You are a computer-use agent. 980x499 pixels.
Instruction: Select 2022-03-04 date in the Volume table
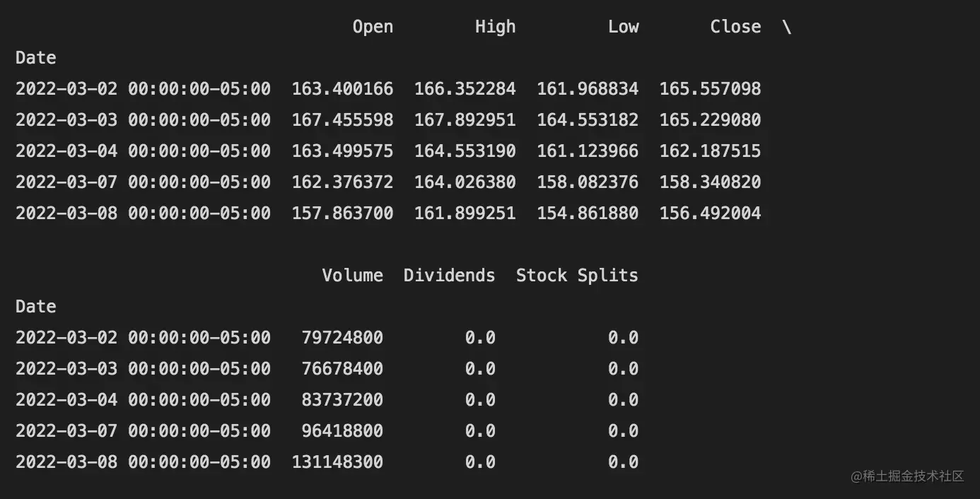coord(143,400)
